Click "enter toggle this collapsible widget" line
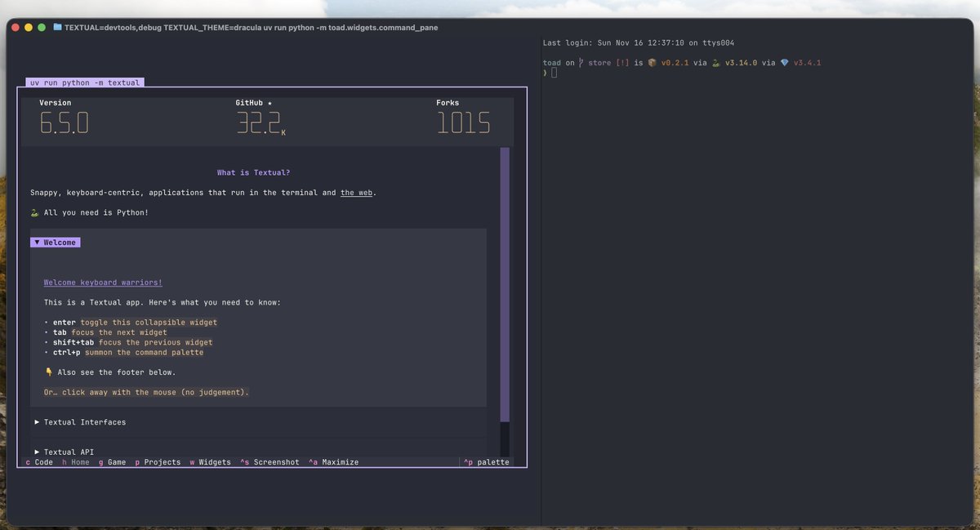 coord(131,323)
